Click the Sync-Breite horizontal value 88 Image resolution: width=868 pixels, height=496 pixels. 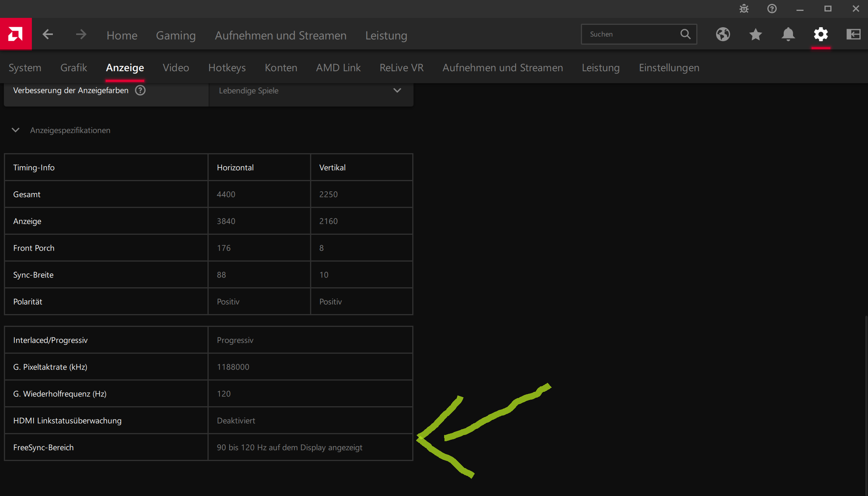[x=221, y=275]
